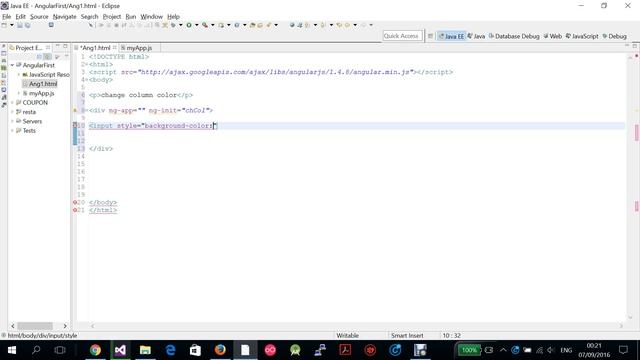
Task: Click the New file toolbar icon
Action: (x=4, y=25)
